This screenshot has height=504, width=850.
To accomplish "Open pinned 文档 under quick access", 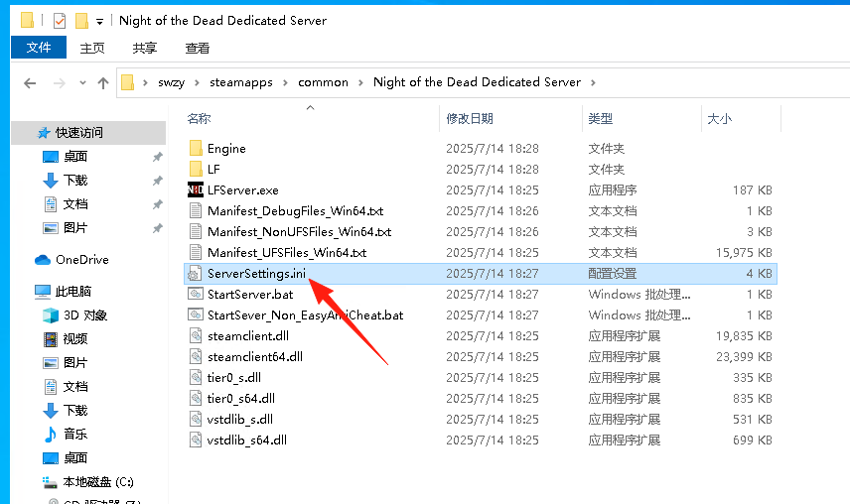I will pyautogui.click(x=75, y=204).
